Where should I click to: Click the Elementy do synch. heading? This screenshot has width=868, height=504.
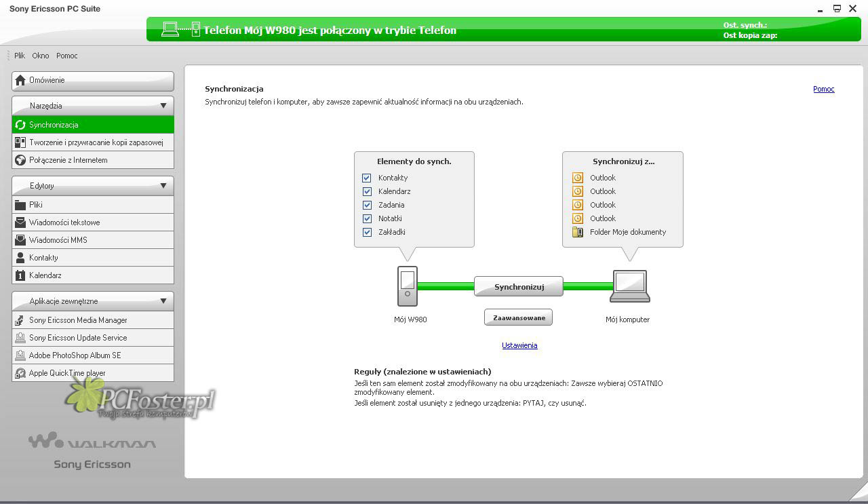(414, 161)
